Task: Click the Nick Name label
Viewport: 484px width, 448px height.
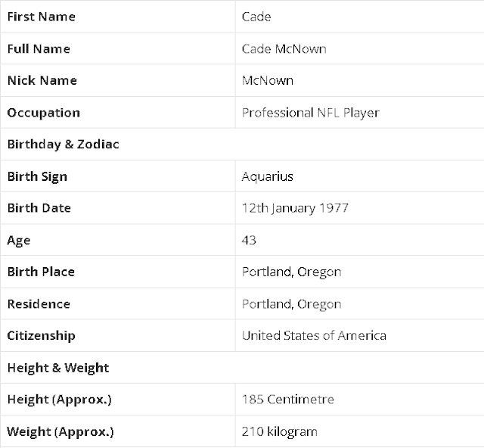Action: 42,80
